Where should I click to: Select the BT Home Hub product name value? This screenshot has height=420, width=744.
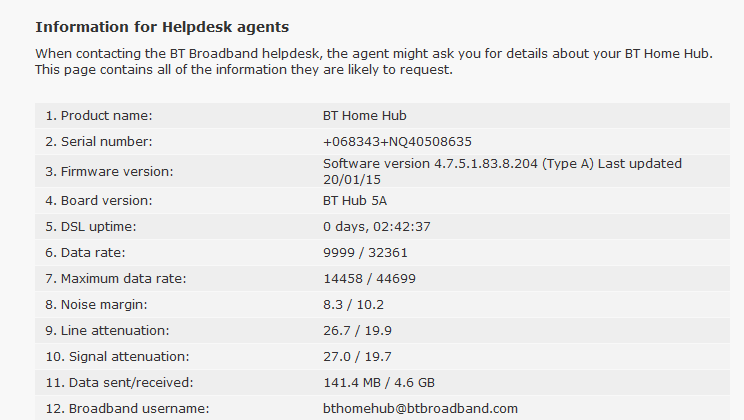(x=364, y=116)
